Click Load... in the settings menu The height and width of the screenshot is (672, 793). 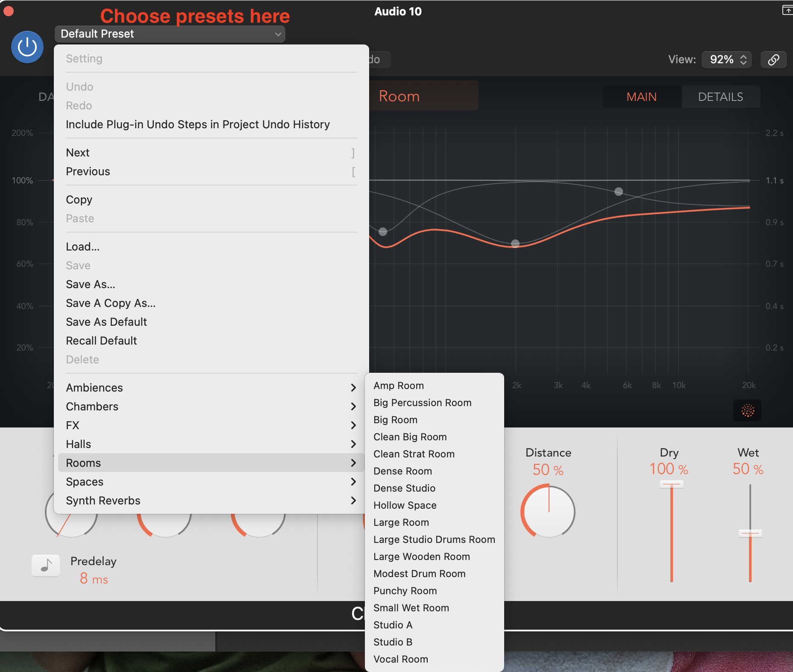click(82, 247)
